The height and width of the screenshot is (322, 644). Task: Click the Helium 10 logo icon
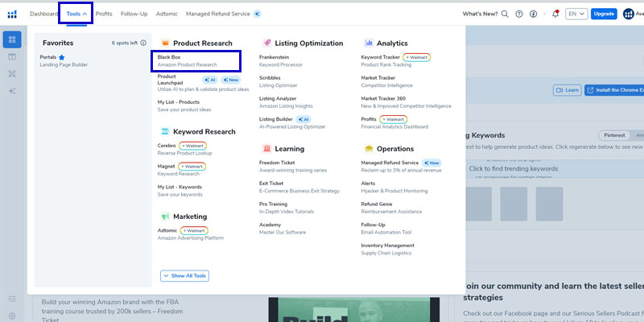click(12, 14)
